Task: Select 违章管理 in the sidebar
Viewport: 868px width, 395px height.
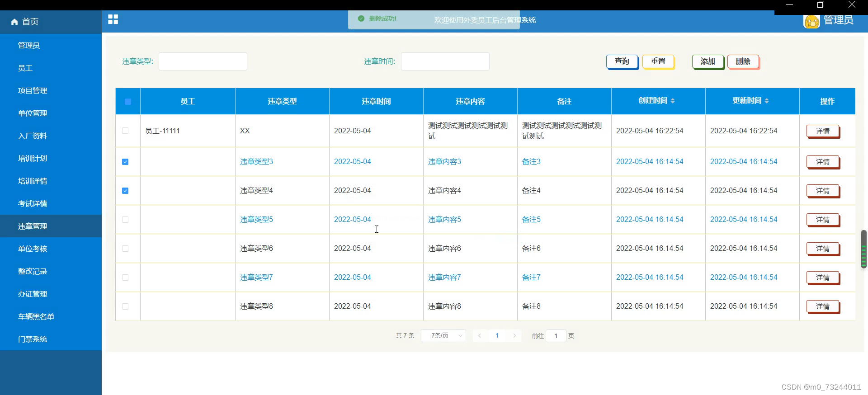Action: pyautogui.click(x=51, y=226)
